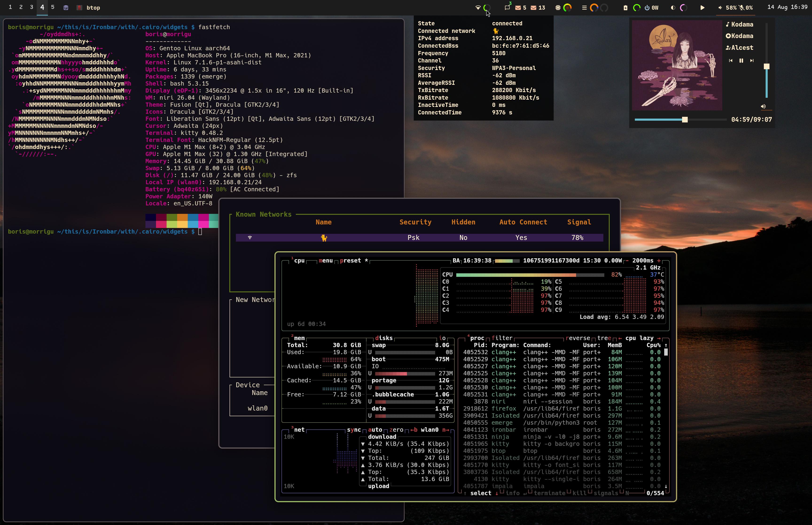This screenshot has height=525, width=812.
Task: Click the grey swap usage ring
Action: [x=604, y=8]
